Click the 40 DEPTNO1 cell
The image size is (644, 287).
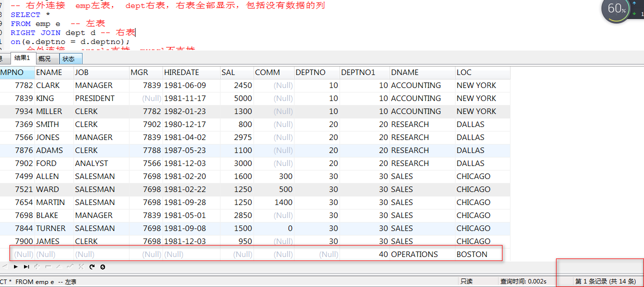click(364, 254)
